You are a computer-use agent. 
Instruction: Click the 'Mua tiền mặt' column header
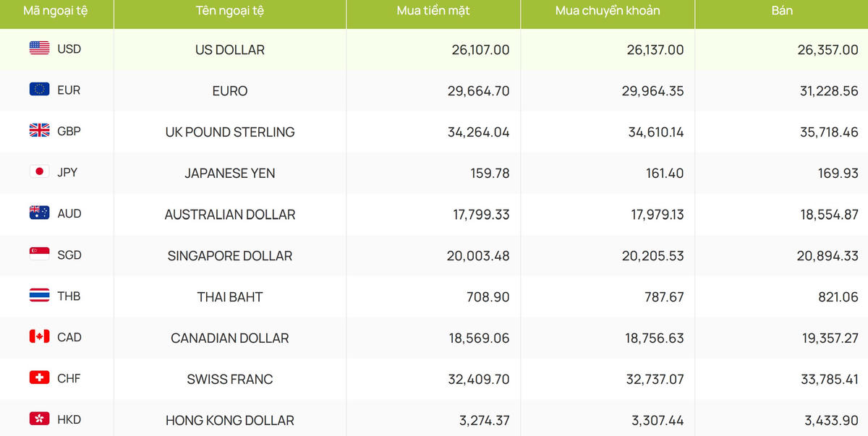point(433,11)
